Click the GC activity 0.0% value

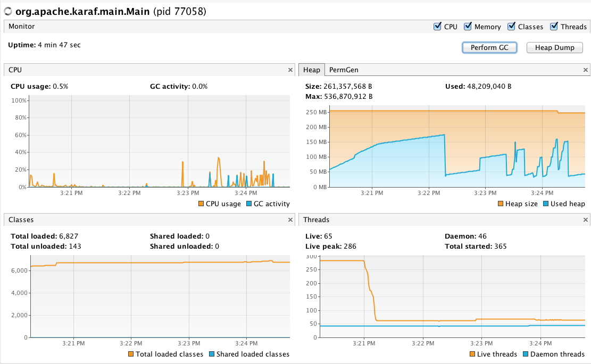point(200,86)
